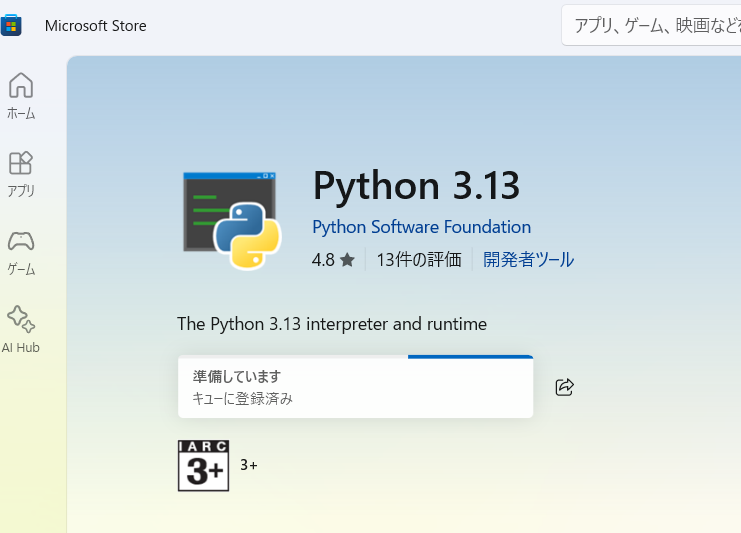Open the Python Software Foundation publisher link
Screen dimensions: 741x533
[422, 227]
